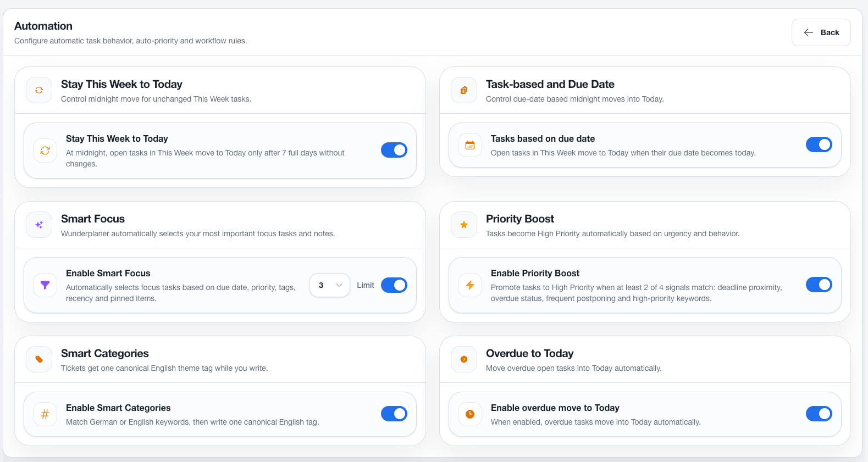Click the refresh icon beside Stay This Week to Today heading

coord(39,90)
